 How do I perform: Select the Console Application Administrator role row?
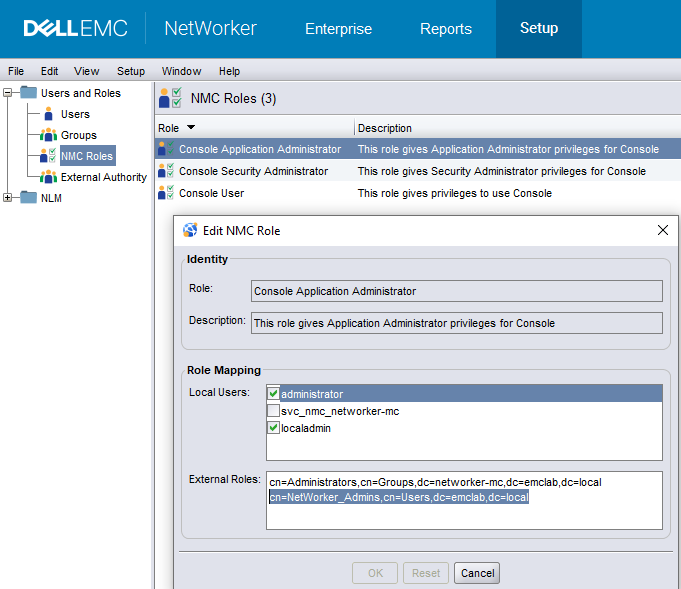click(x=418, y=149)
